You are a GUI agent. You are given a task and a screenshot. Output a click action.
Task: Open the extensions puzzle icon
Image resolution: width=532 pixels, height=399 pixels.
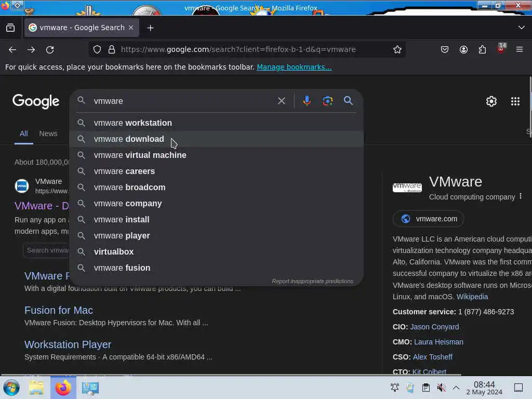482,49
